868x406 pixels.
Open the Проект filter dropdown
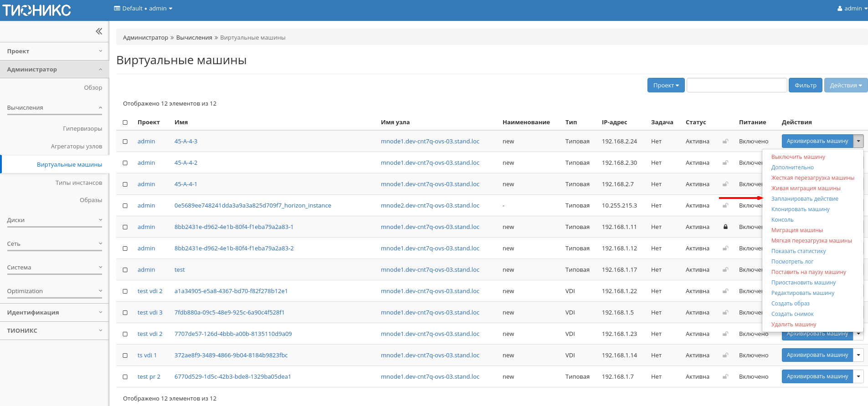(666, 85)
